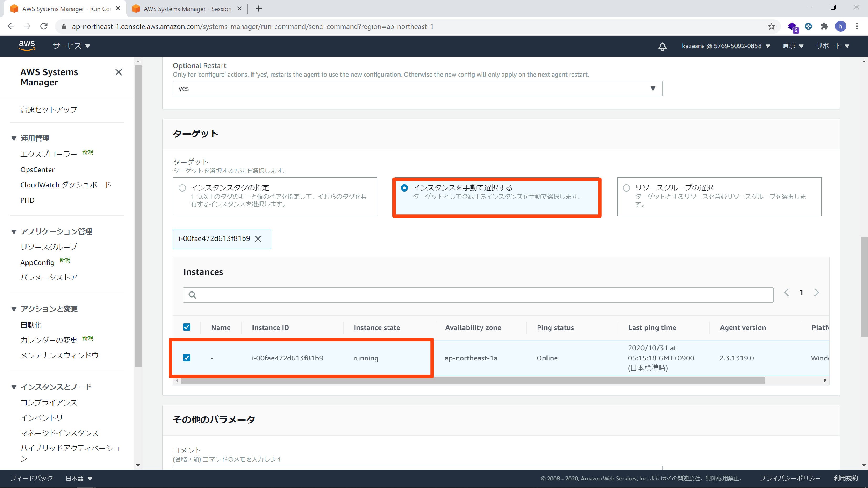Close the AWS Systems Manager sidebar
The image size is (868, 488).
pos(119,72)
